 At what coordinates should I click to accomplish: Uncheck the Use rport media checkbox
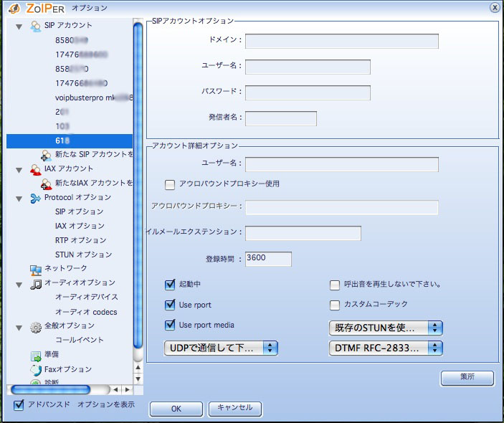point(170,325)
